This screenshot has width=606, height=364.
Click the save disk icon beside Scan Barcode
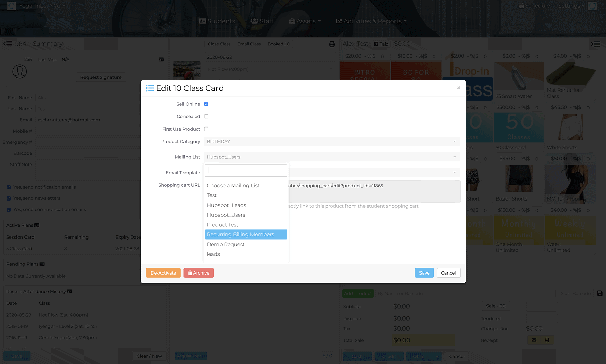point(600,293)
